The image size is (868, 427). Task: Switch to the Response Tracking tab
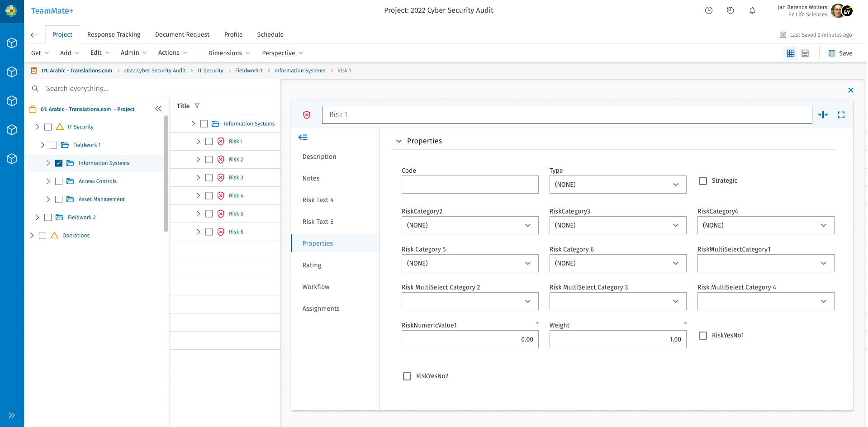pyautogui.click(x=114, y=34)
